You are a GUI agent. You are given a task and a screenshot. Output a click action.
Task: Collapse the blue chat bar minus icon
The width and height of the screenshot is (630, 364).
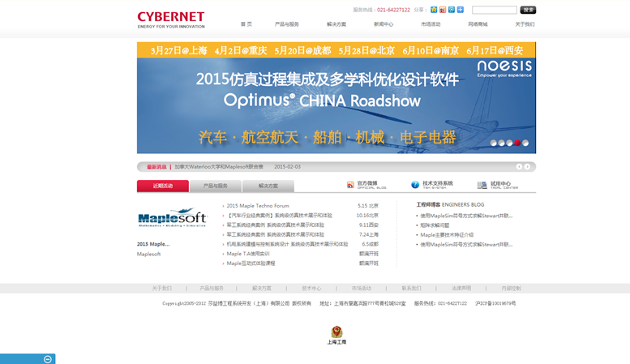point(47,359)
